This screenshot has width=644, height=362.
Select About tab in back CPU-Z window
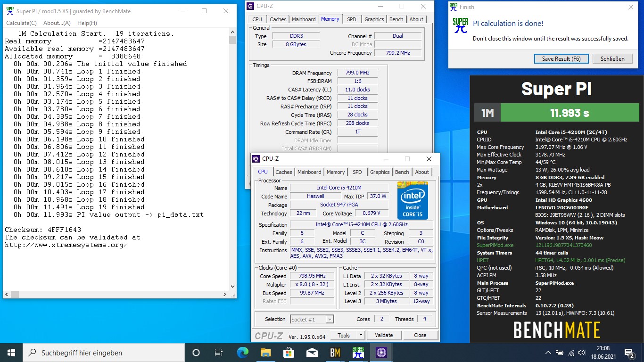pos(416,19)
